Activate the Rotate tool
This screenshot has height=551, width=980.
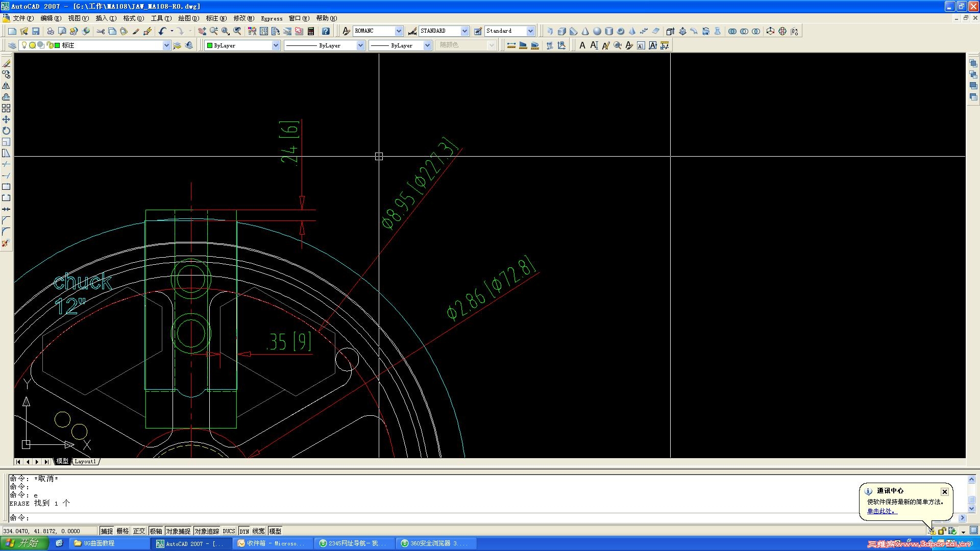coord(6,131)
